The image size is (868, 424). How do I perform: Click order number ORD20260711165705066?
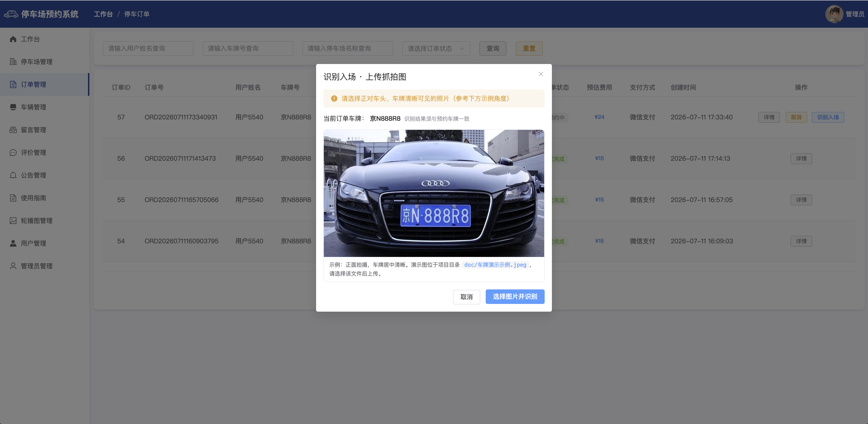[181, 200]
